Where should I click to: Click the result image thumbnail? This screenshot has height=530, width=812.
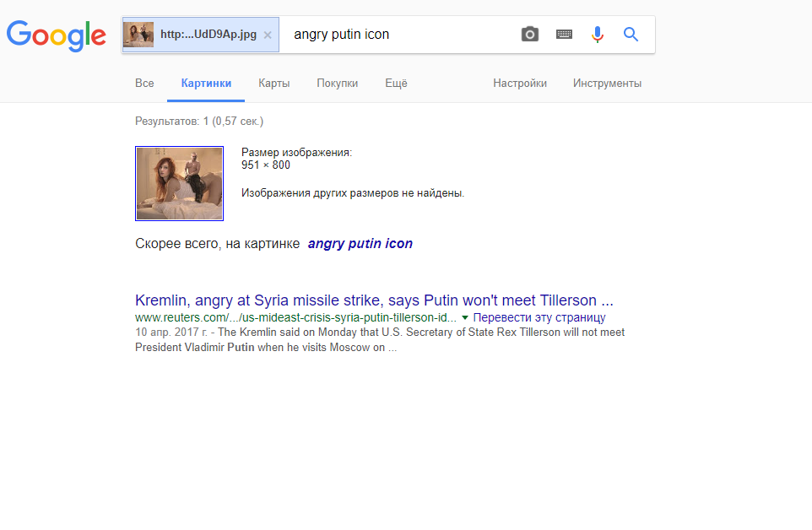(x=179, y=183)
